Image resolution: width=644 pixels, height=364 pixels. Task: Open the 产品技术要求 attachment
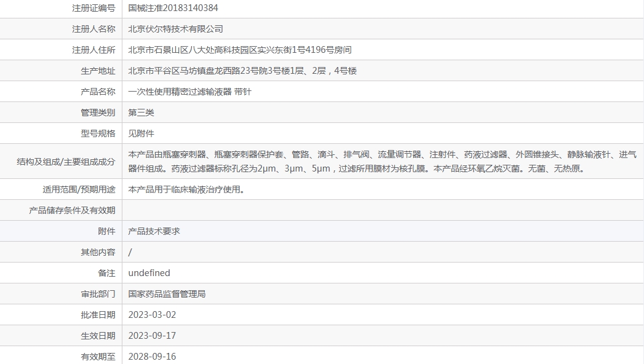pos(154,231)
